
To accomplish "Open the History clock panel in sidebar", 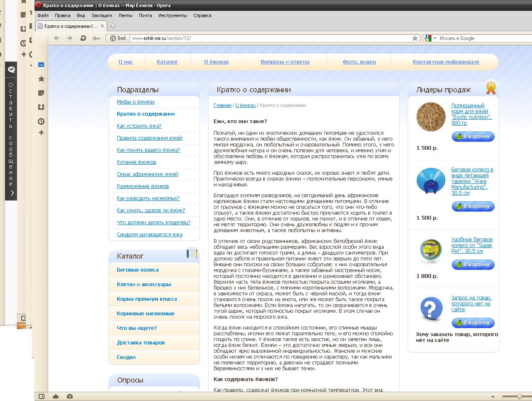I will click(x=41, y=121).
